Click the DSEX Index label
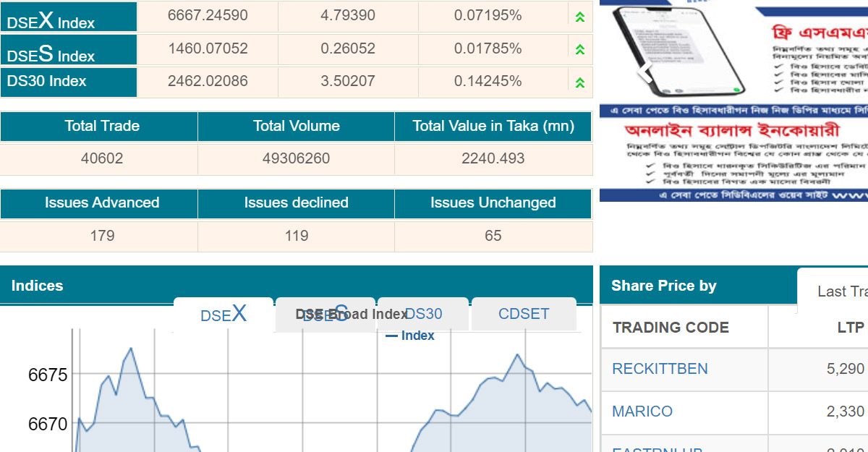Viewport: 868px width, 452px height. (x=51, y=19)
